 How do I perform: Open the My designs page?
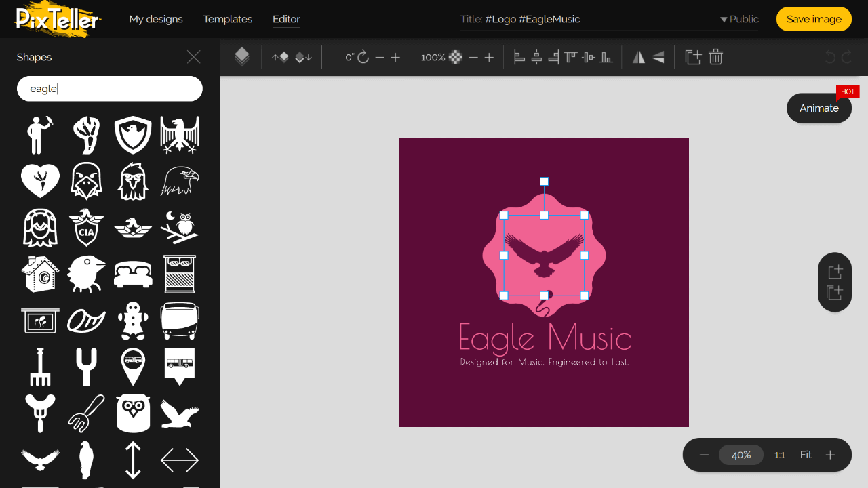[x=155, y=19]
